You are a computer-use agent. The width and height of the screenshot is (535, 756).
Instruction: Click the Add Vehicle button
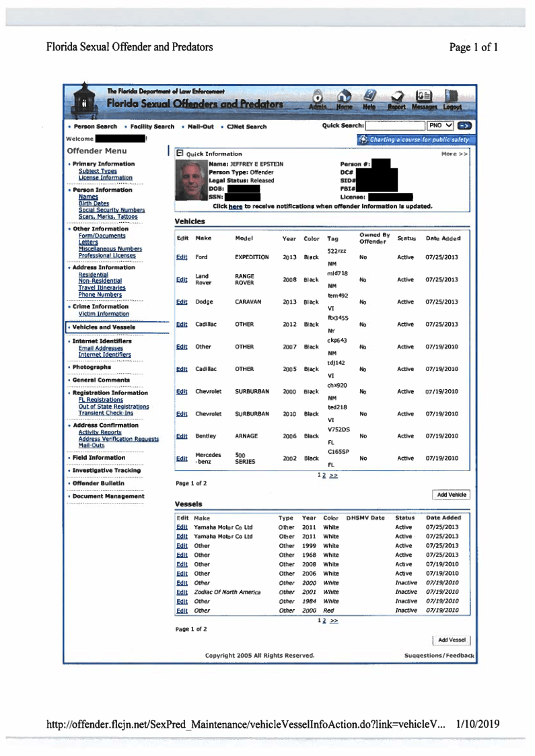click(452, 495)
